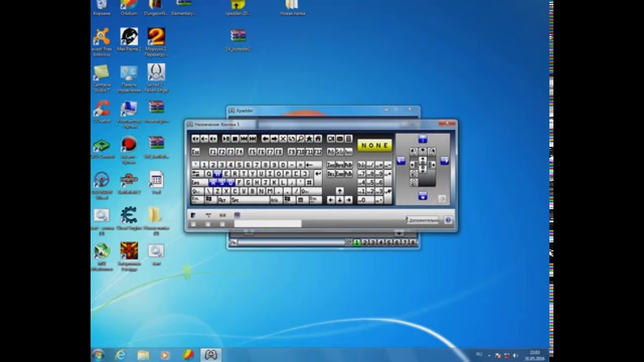This screenshot has height=362, width=644.
Task: Select the left mouse button icon
Action: 414,151
